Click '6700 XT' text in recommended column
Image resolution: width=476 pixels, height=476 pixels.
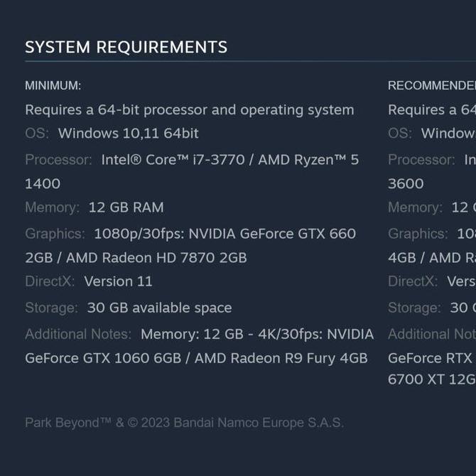tap(416, 379)
